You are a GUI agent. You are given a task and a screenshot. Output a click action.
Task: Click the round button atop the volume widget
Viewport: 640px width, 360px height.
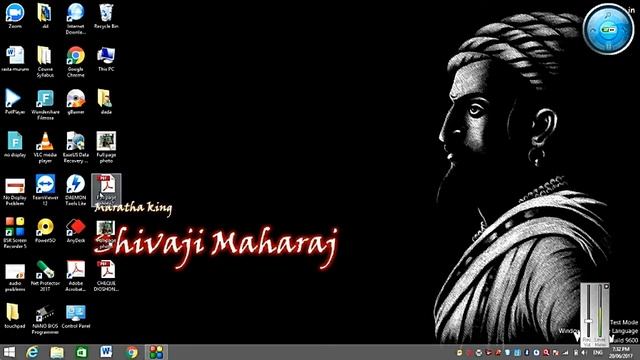(x=606, y=287)
